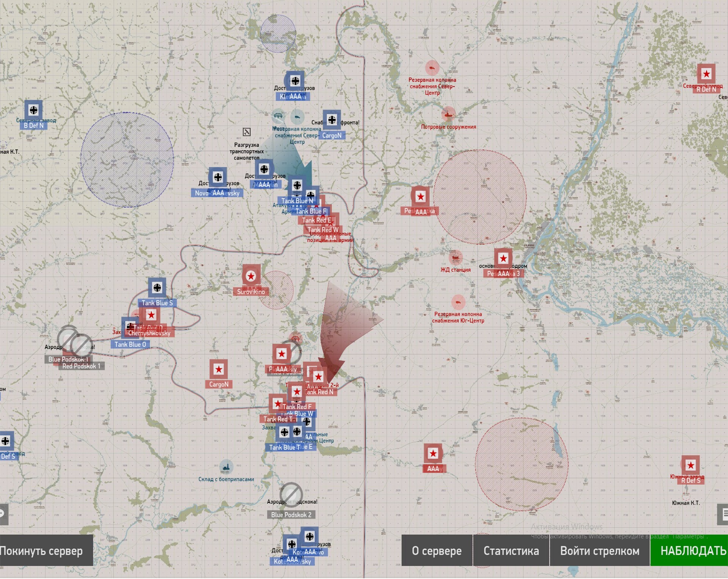
Task: Select the red R Def N star icon
Action: click(x=706, y=74)
